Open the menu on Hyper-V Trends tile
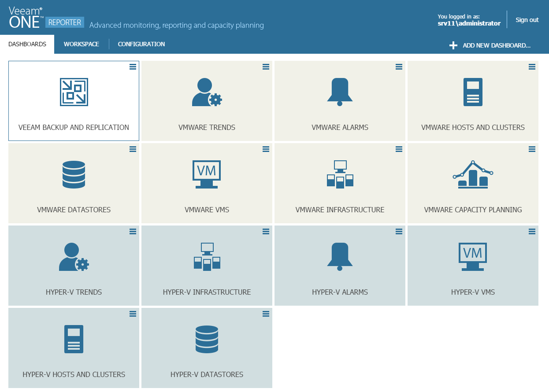The image size is (549, 392). point(133,231)
